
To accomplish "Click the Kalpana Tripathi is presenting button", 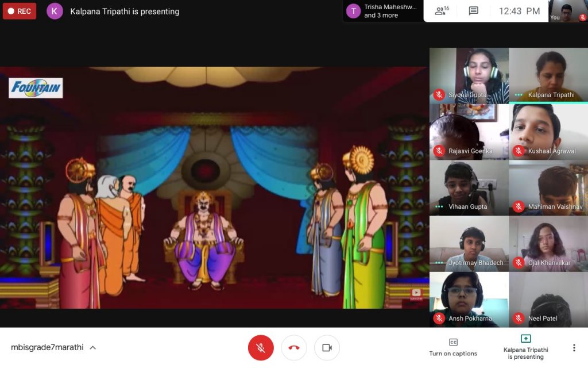I will coord(526,347).
